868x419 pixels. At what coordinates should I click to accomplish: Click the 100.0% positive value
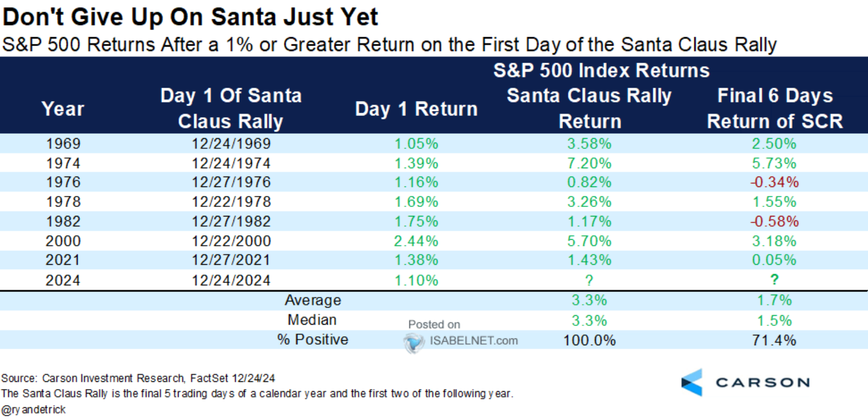tap(589, 340)
